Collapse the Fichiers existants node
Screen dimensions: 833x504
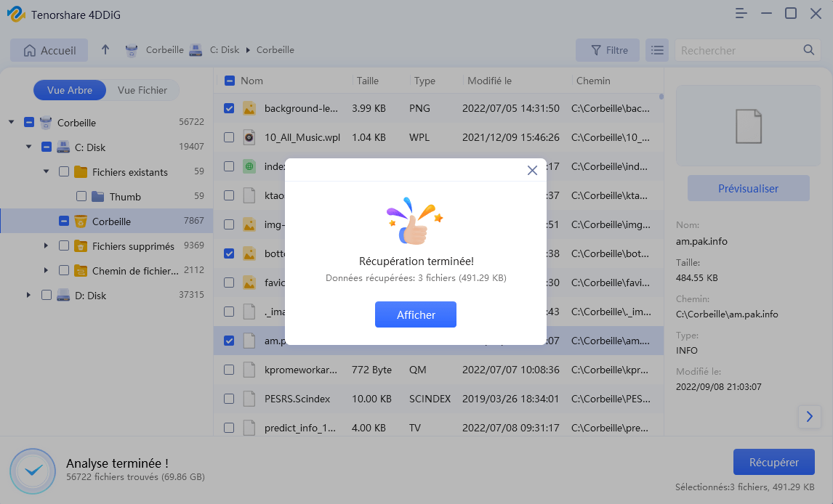click(47, 171)
